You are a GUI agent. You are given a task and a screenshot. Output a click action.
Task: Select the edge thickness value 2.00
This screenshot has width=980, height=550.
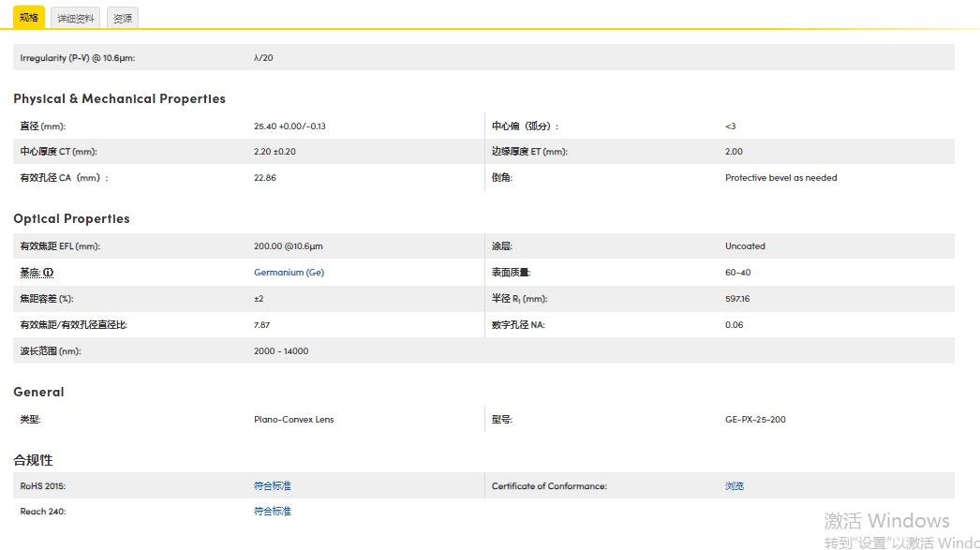[x=734, y=152]
